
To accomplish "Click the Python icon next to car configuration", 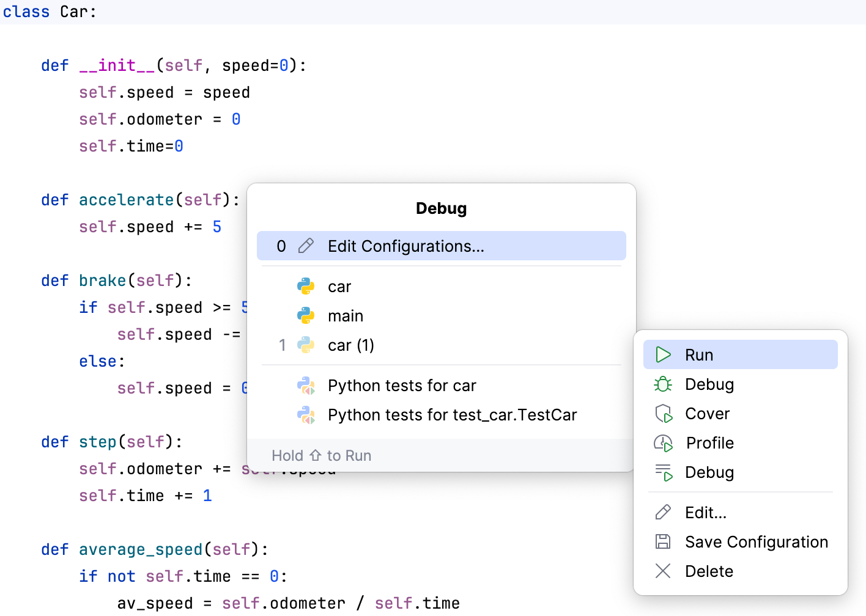I will (x=306, y=286).
